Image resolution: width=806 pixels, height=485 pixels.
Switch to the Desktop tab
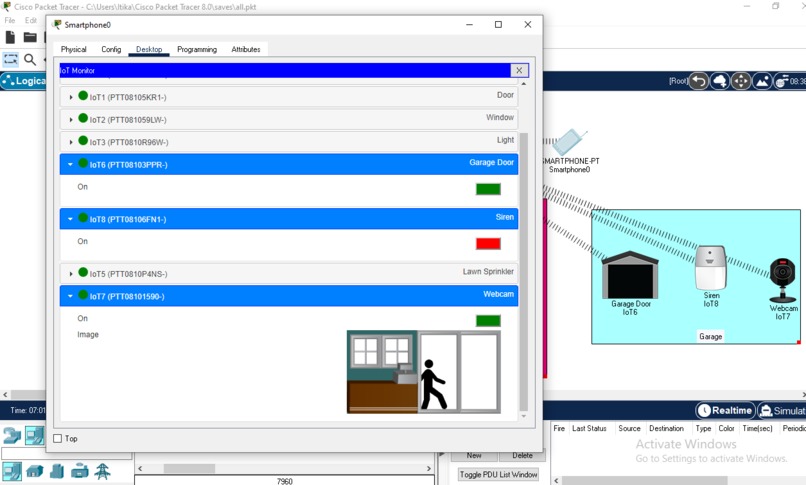click(149, 49)
